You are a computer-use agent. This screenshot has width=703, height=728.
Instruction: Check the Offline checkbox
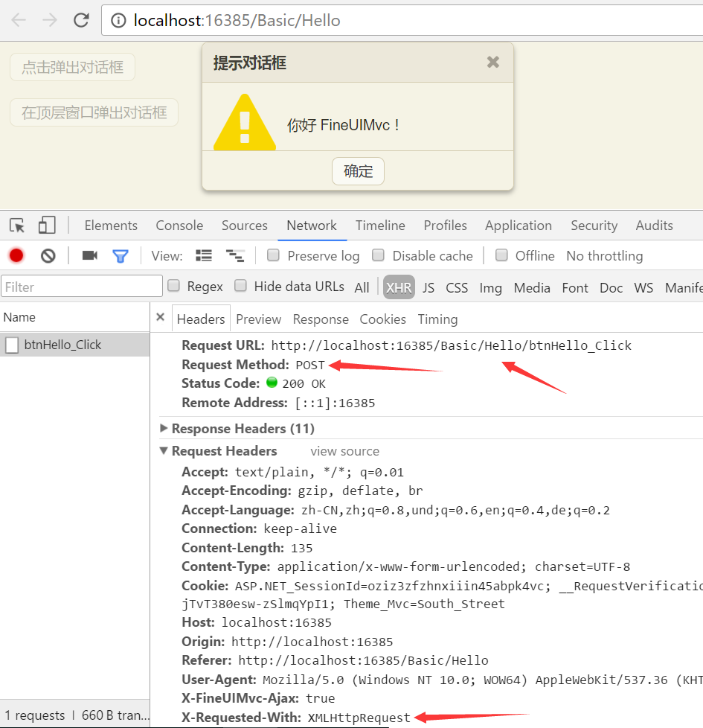click(x=501, y=255)
